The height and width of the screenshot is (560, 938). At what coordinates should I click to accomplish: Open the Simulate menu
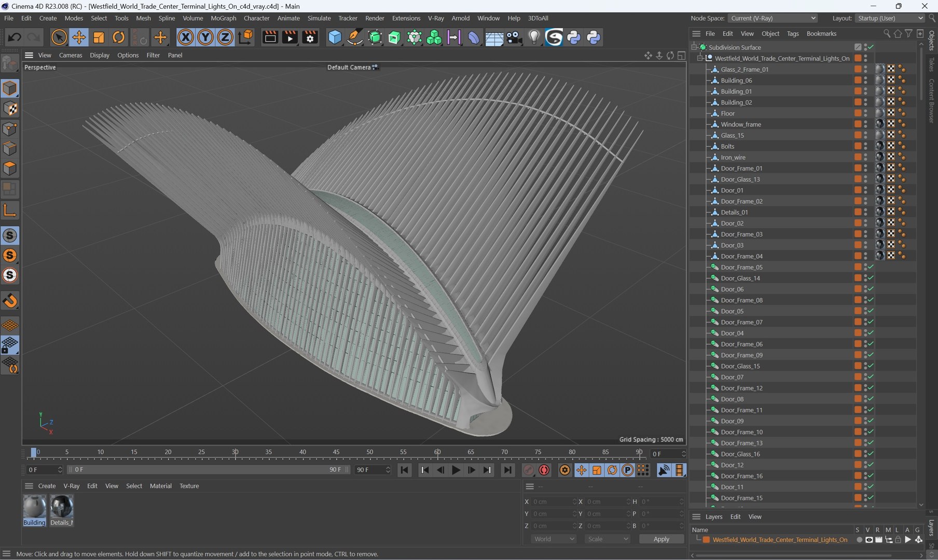(x=319, y=18)
